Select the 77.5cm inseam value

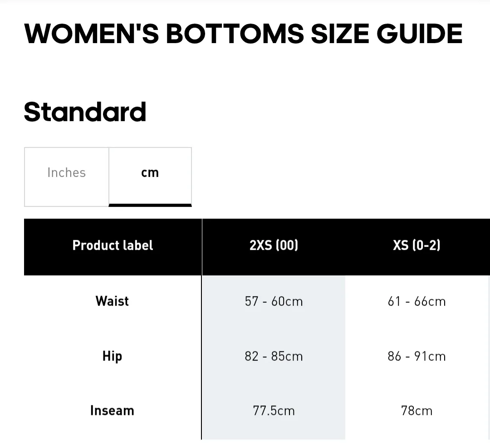[274, 410]
